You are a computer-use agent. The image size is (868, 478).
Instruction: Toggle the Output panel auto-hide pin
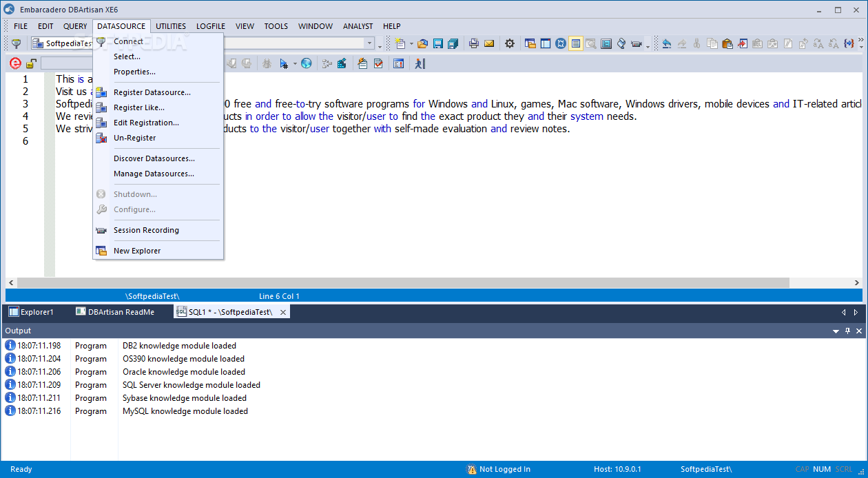(x=848, y=331)
